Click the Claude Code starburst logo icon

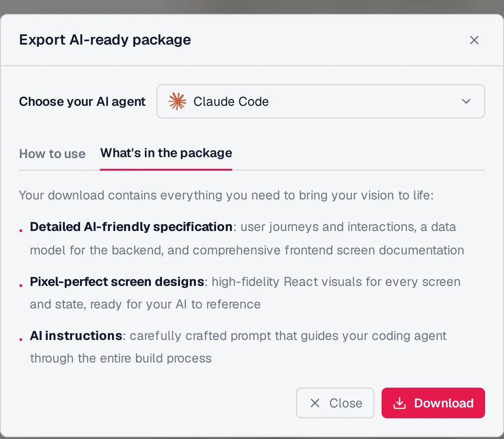pyautogui.click(x=177, y=101)
